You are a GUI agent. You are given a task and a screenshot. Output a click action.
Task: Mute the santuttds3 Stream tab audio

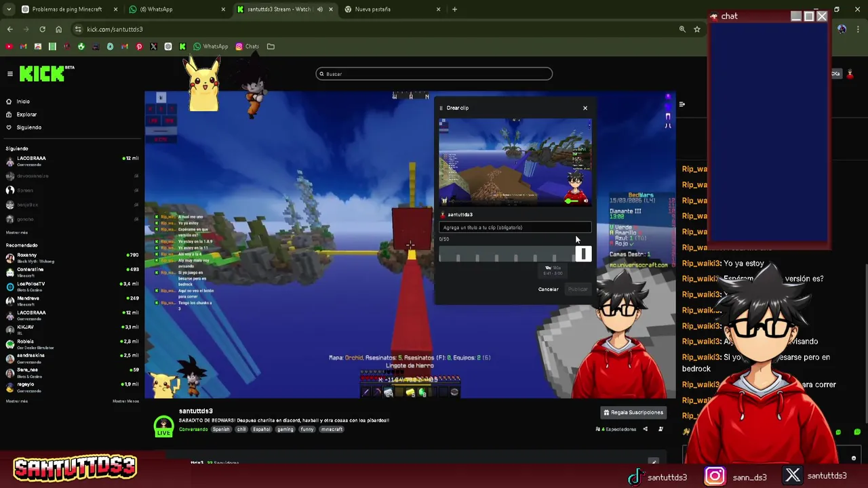tap(319, 9)
